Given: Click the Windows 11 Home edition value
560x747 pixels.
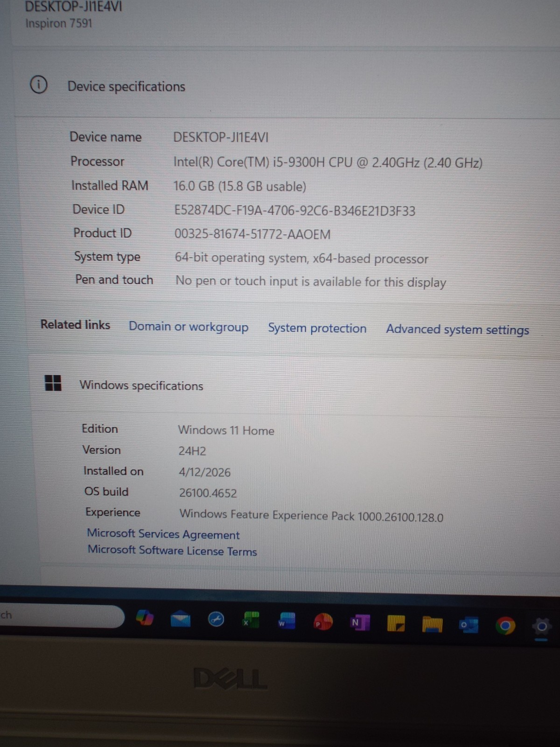Looking at the screenshot, I should (x=226, y=430).
